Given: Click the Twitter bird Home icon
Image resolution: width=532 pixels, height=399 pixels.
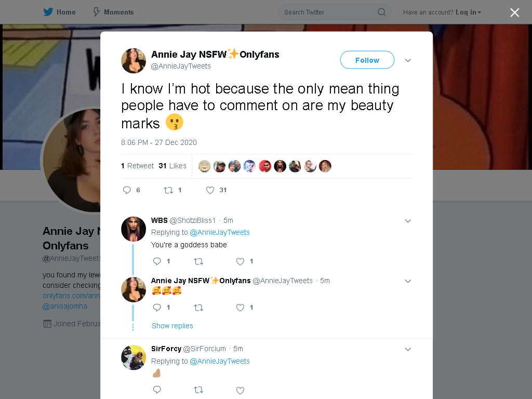Looking at the screenshot, I should [x=48, y=12].
